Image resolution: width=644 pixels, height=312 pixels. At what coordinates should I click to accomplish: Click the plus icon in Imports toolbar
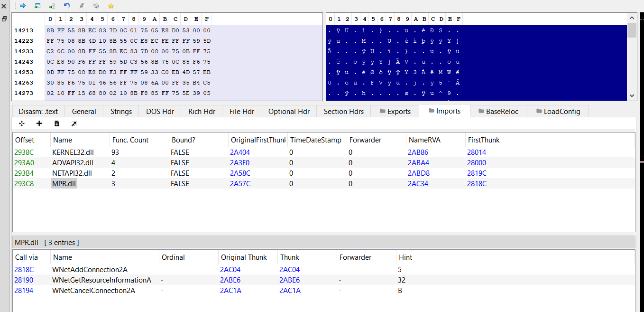[39, 123]
